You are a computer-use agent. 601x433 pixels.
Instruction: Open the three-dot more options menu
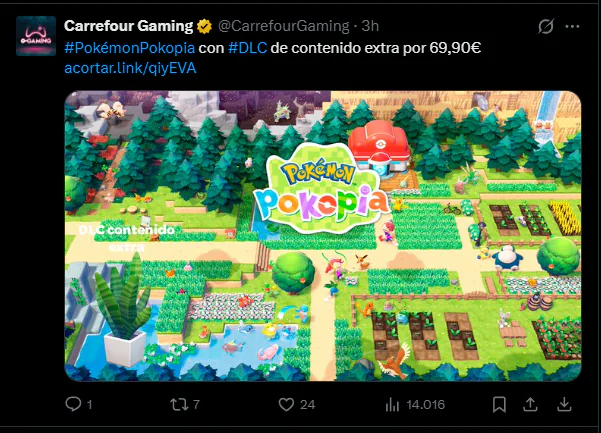pos(572,26)
